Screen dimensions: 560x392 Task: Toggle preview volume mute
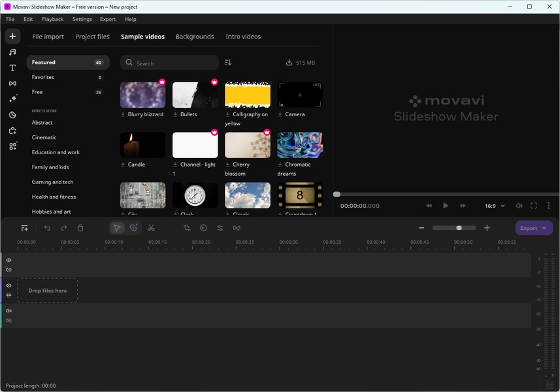pos(519,206)
